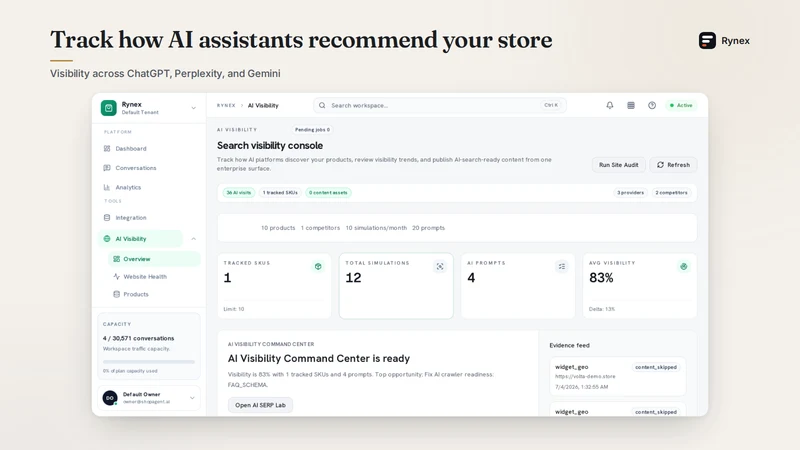Click the first widget_geo evidence entry
The image size is (800, 450).
(617, 377)
